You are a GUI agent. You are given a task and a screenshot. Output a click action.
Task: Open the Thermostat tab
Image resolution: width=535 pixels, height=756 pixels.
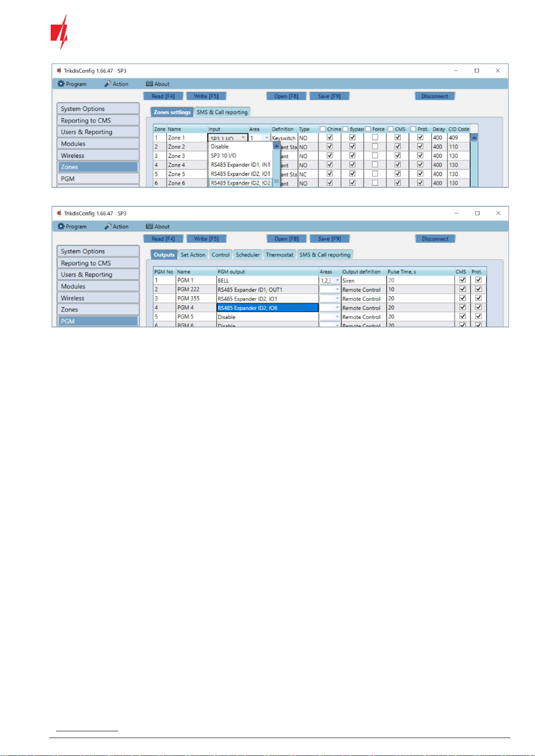pyautogui.click(x=280, y=255)
